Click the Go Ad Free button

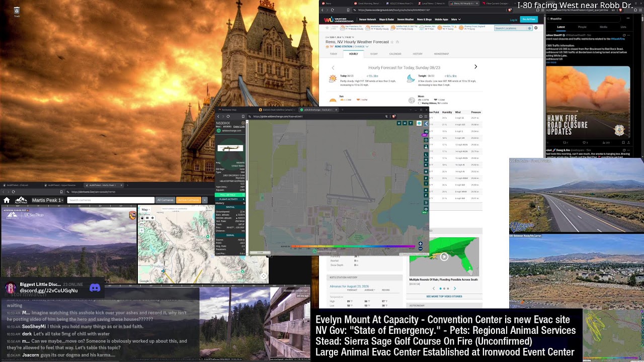(x=529, y=20)
